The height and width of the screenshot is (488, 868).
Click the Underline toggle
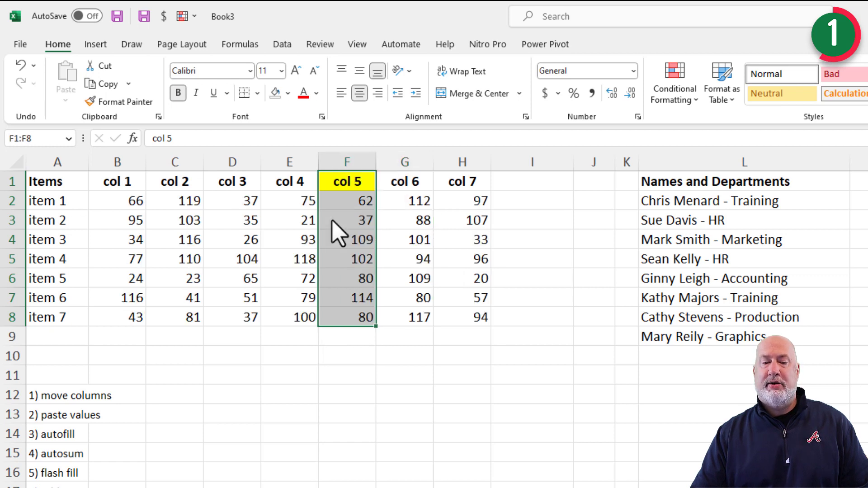coord(212,93)
